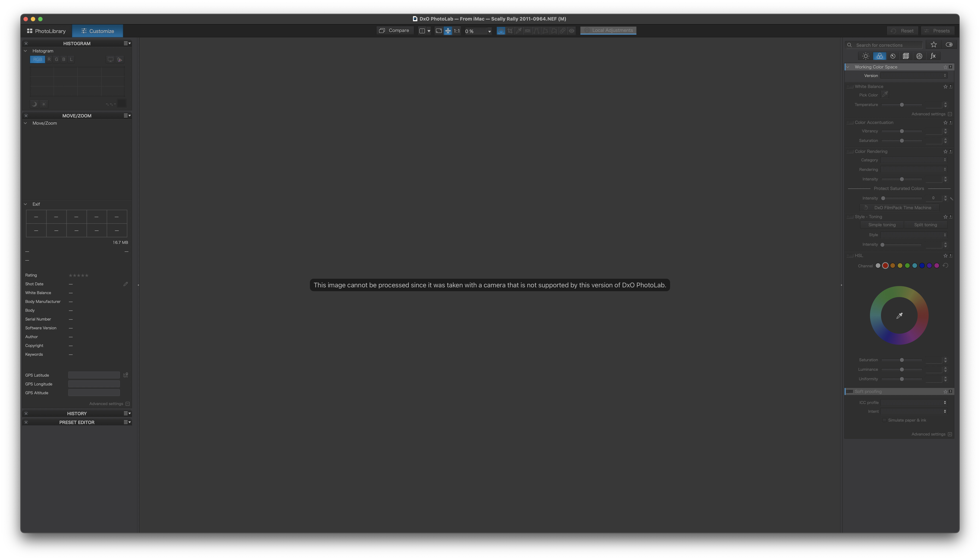
Task: Select the Crop tool in toolbar
Action: pyautogui.click(x=510, y=31)
